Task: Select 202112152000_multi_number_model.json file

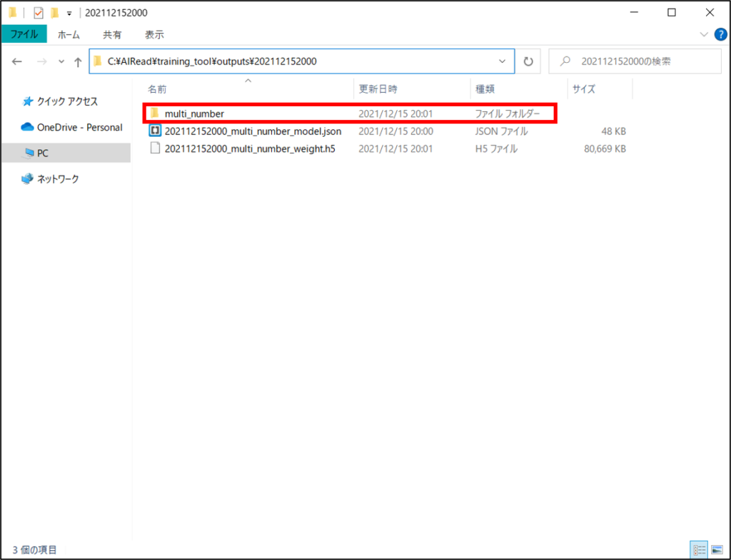Action: (x=253, y=131)
